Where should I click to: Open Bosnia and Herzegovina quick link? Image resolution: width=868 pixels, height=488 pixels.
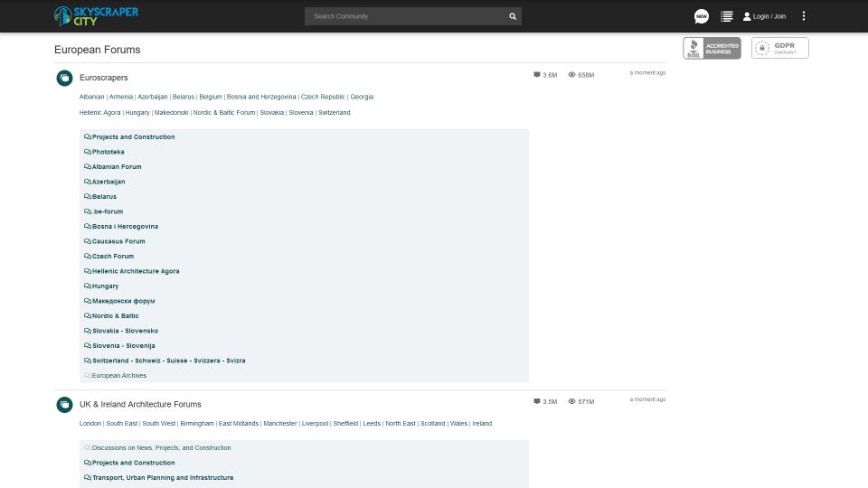tap(261, 97)
